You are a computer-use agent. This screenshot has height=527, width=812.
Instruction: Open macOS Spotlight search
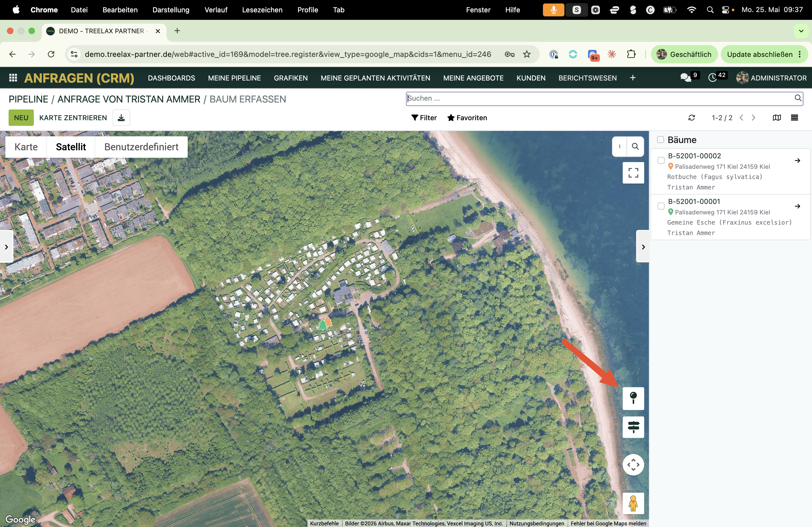[x=710, y=10]
